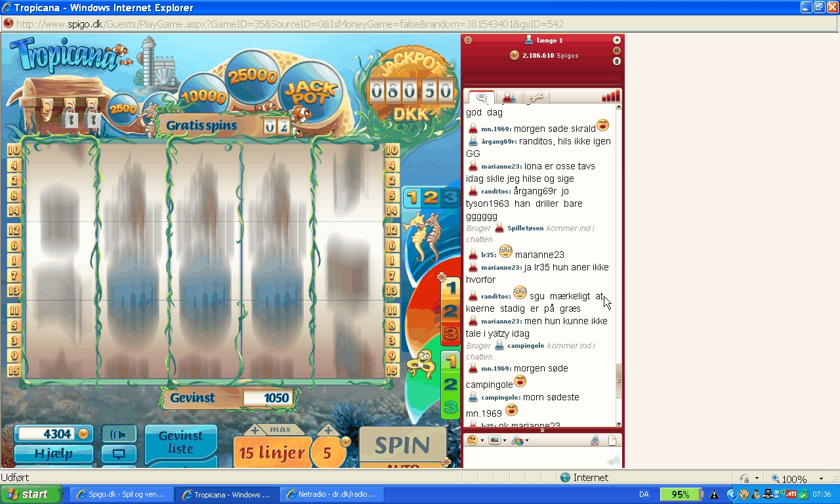
Task: Click the Hjælp button
Action: coord(53,453)
